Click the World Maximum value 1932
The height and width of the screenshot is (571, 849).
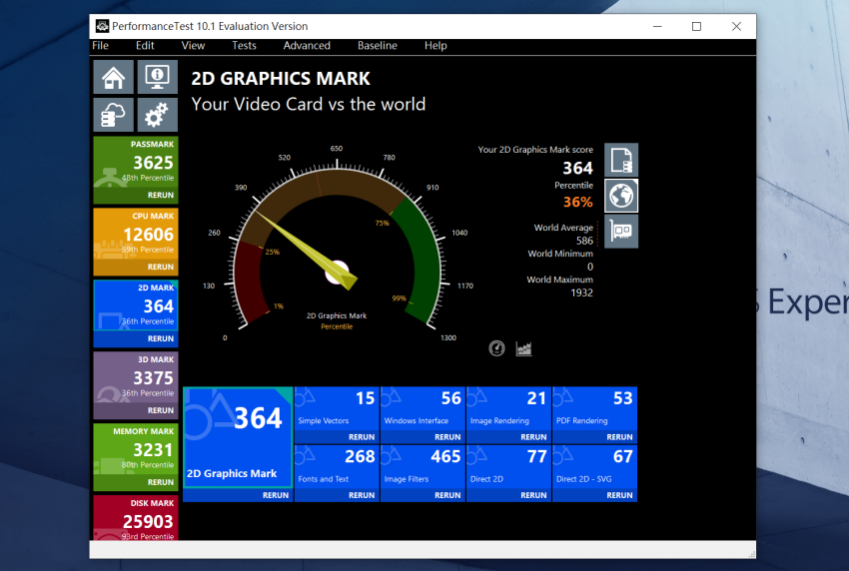pos(582,293)
